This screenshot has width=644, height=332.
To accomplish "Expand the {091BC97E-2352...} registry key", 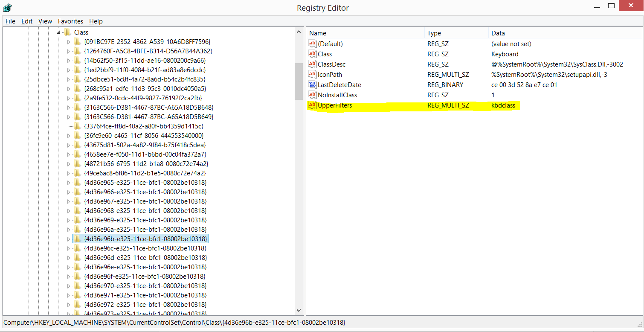I will [69, 41].
